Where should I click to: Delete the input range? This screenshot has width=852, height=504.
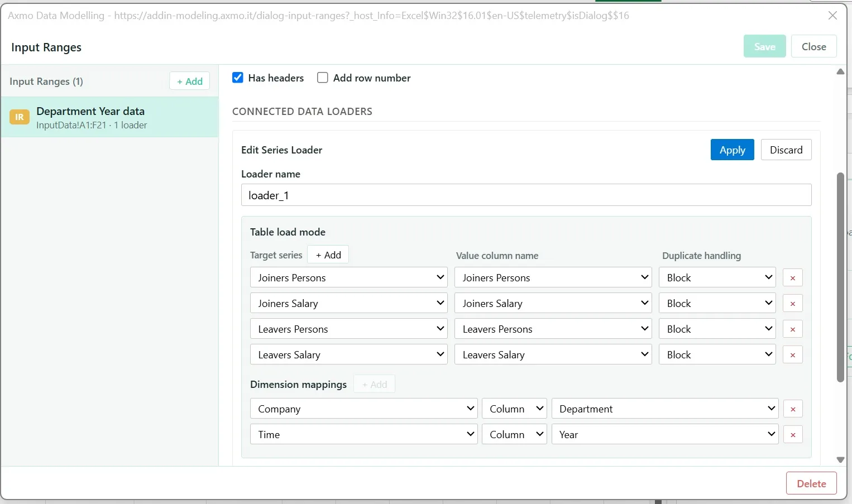click(811, 483)
